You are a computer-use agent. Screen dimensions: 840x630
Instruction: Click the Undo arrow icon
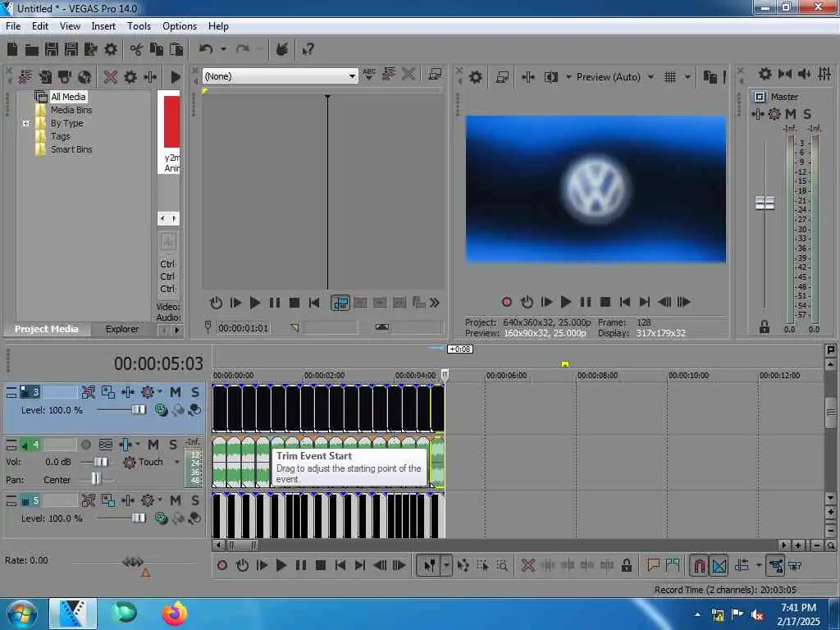tap(206, 49)
